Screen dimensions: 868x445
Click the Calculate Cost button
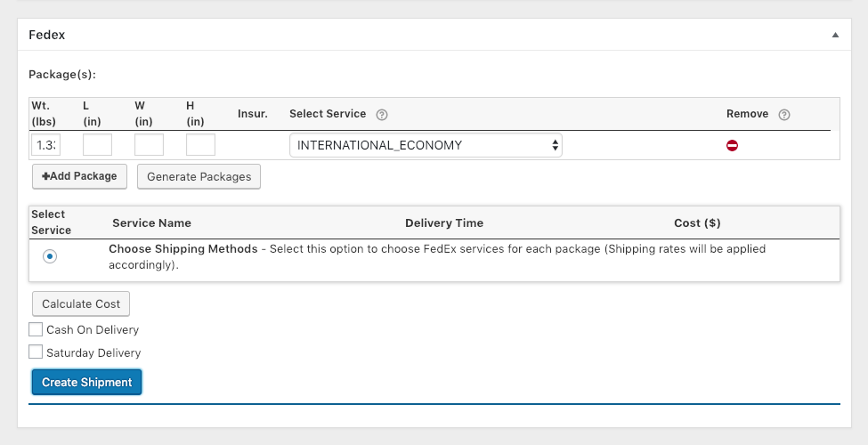coord(81,303)
